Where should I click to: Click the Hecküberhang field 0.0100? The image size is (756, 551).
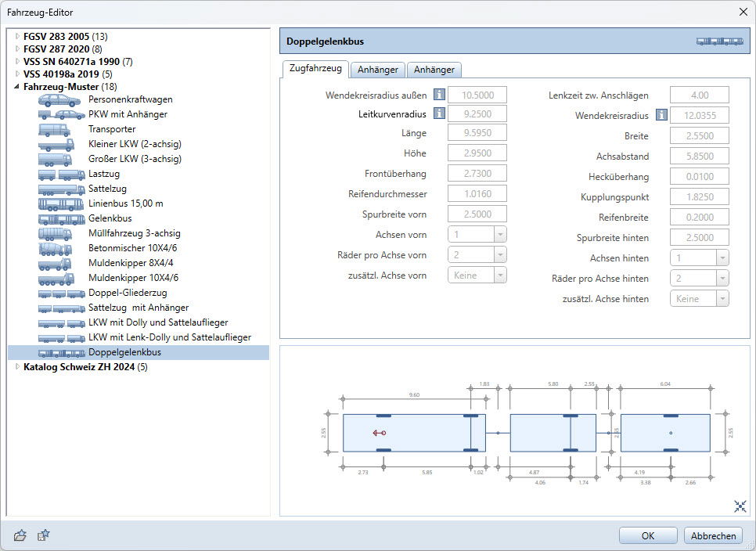700,176
